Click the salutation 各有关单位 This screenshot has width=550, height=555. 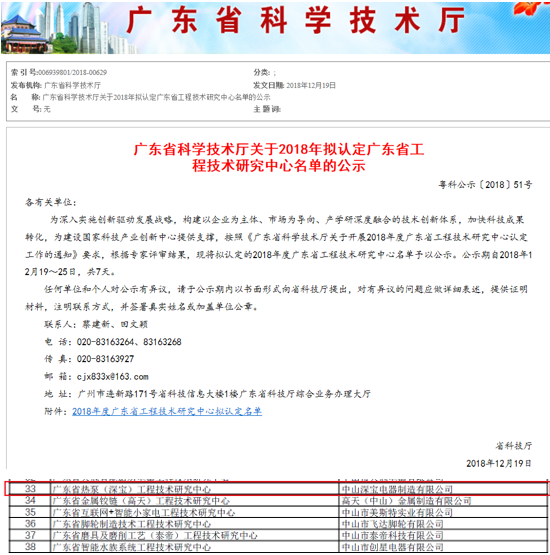pos(51,202)
